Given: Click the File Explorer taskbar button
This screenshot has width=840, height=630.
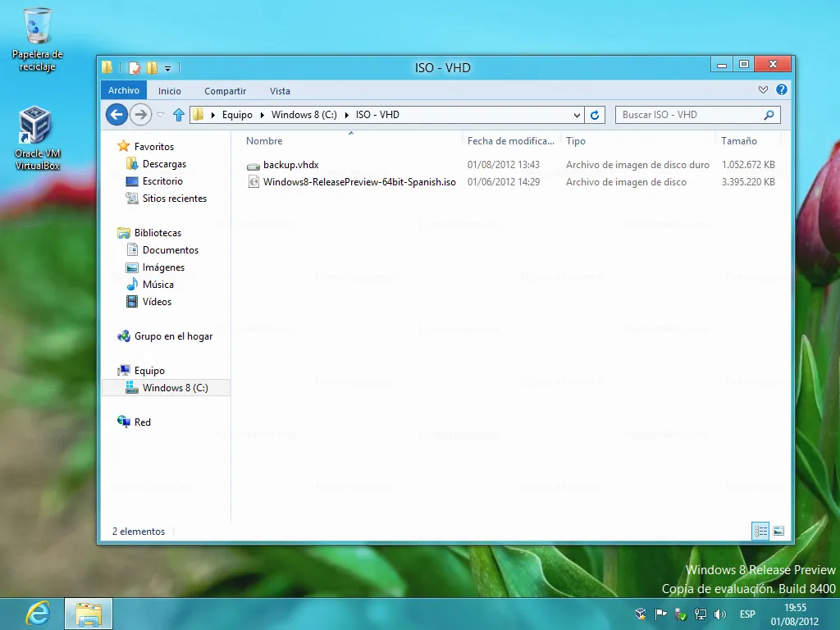Looking at the screenshot, I should tap(89, 614).
